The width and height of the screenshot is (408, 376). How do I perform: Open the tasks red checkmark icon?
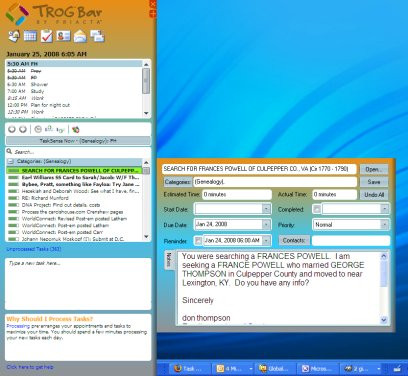click(47, 36)
